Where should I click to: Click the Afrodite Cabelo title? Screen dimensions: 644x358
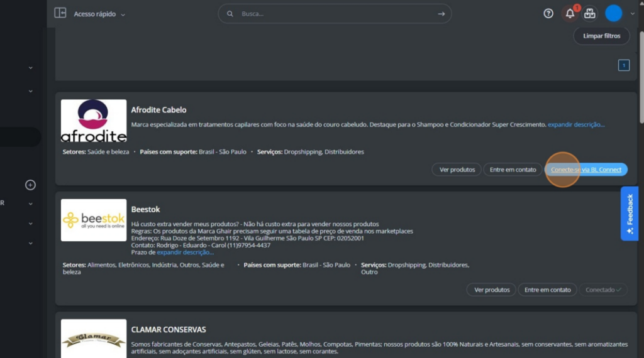(158, 110)
